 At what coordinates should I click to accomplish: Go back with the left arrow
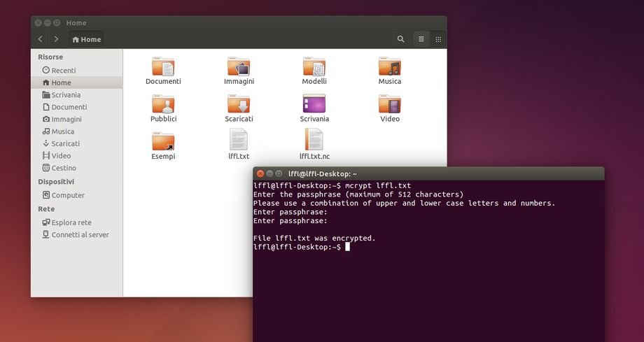pos(41,39)
